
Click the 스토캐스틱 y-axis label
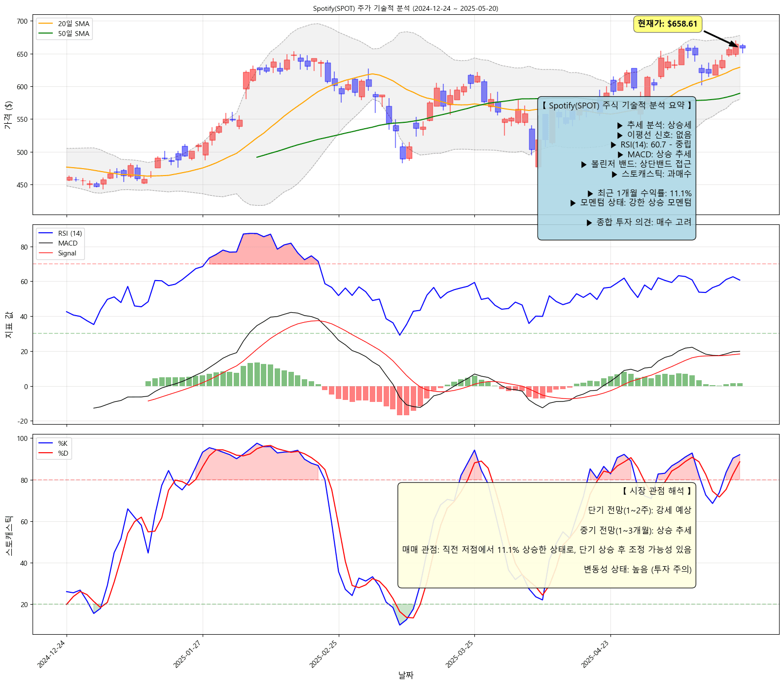[8, 535]
